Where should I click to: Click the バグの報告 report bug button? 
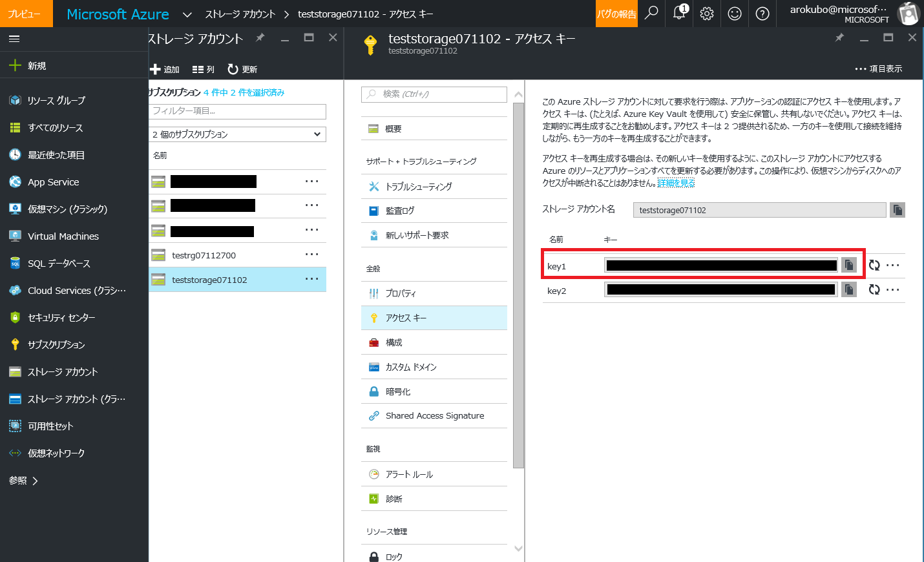(x=616, y=14)
